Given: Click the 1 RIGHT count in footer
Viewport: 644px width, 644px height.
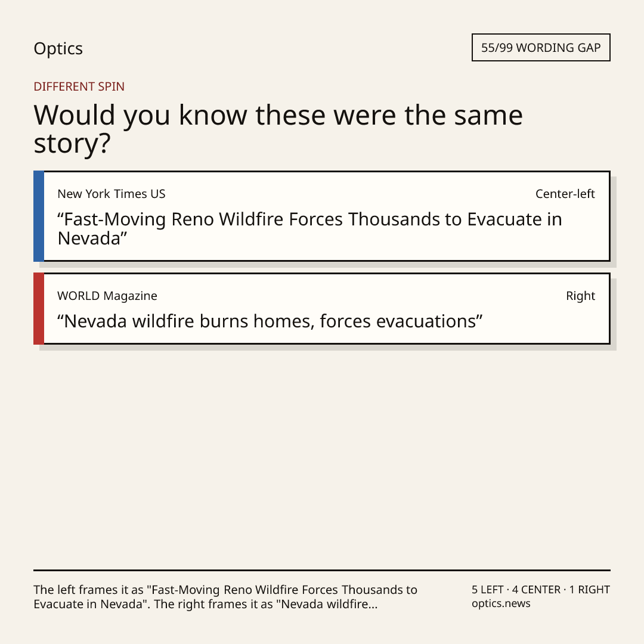Looking at the screenshot, I should point(589,590).
